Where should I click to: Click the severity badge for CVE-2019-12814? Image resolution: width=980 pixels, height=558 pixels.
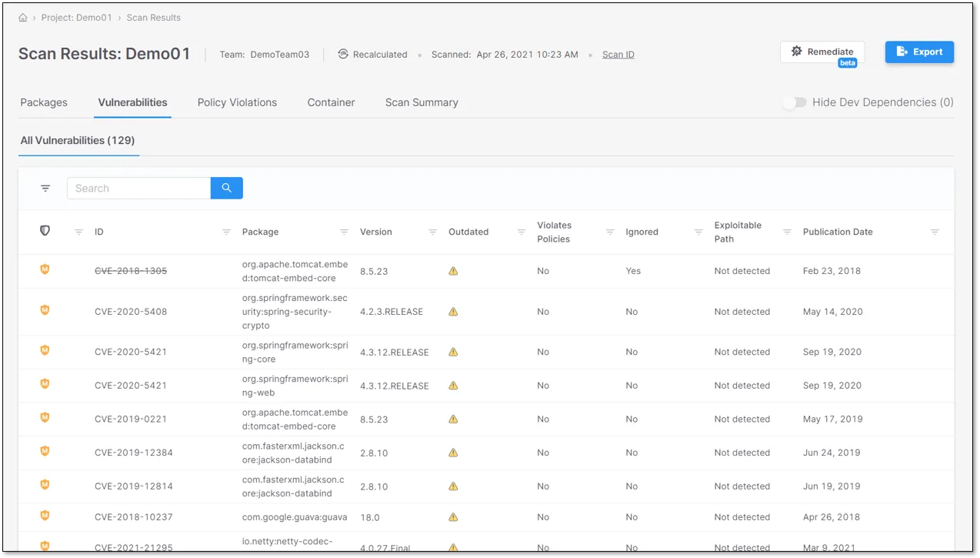pyautogui.click(x=45, y=485)
